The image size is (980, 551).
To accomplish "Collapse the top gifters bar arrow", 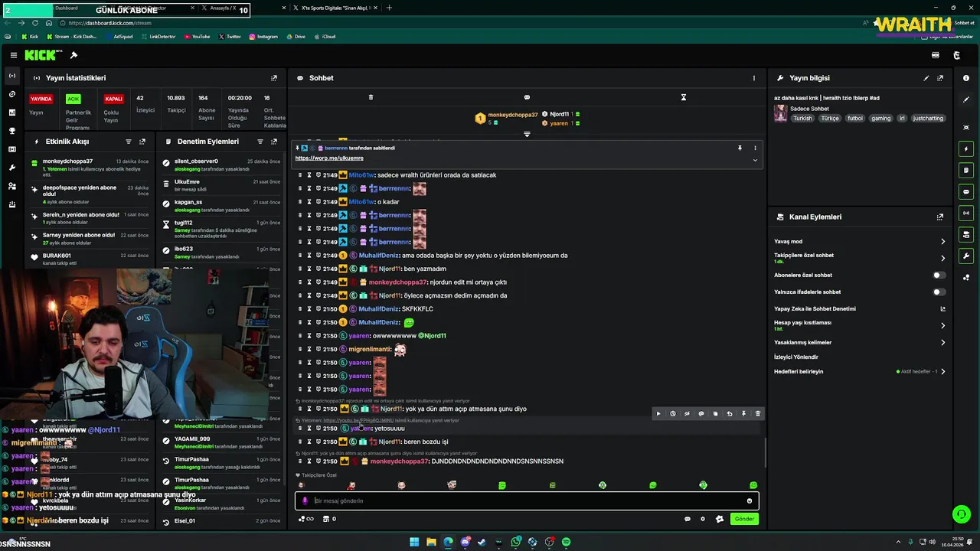I will click(527, 134).
